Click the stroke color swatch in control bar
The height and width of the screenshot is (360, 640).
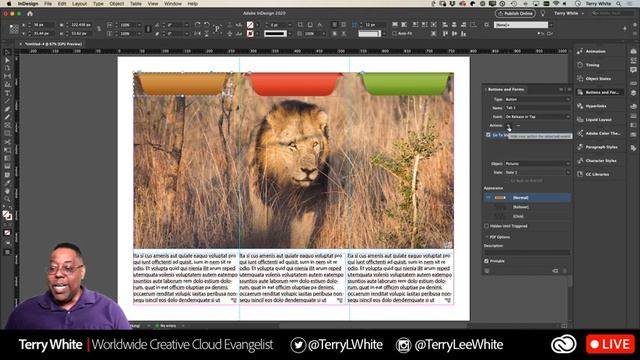pos(250,33)
